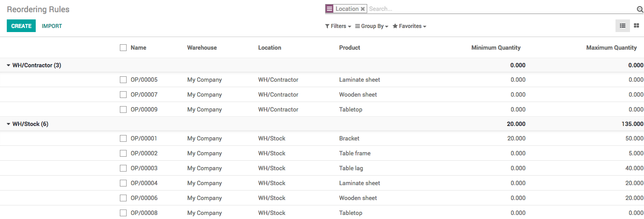644x219 pixels.
Task: Click the IMPORT button
Action: [52, 26]
